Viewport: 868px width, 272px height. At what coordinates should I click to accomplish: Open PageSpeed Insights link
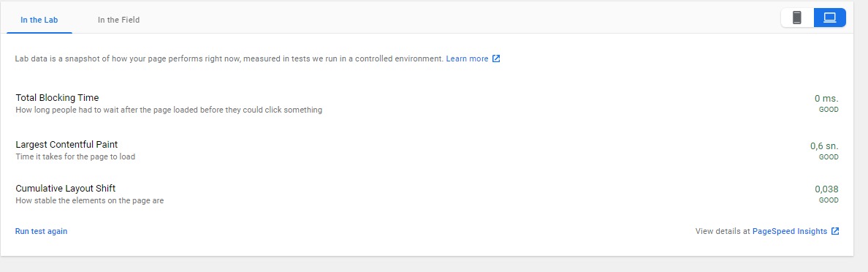790,232
